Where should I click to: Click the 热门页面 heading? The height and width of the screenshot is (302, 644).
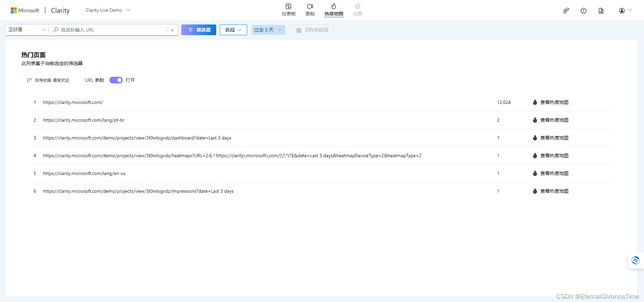(34, 55)
